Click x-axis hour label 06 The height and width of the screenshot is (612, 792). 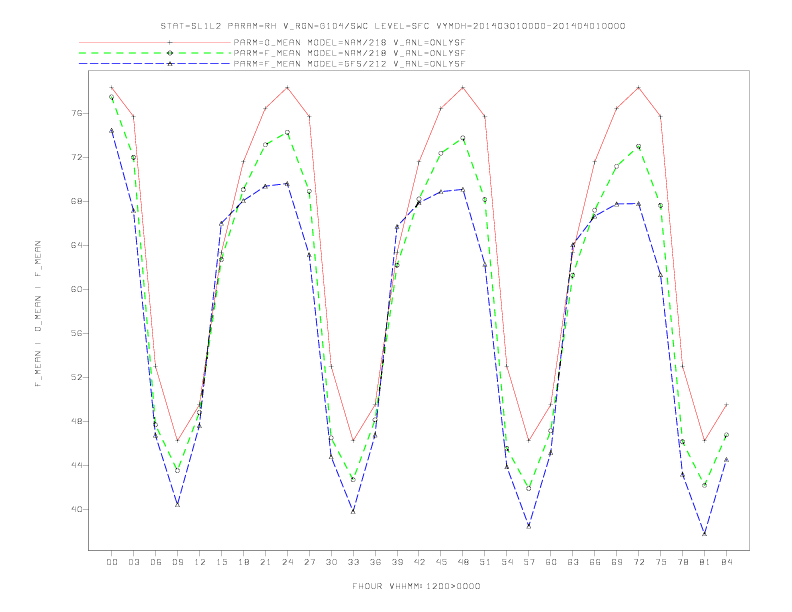(156, 562)
